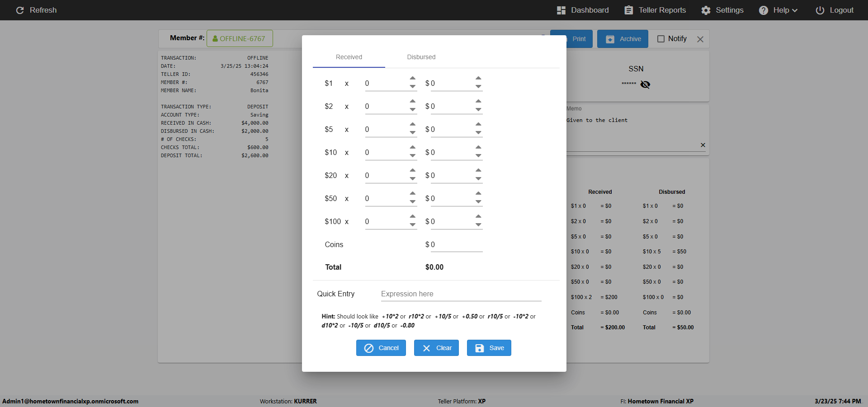Open Settings from the top menu
Image resolution: width=868 pixels, height=407 pixels.
[x=722, y=10]
